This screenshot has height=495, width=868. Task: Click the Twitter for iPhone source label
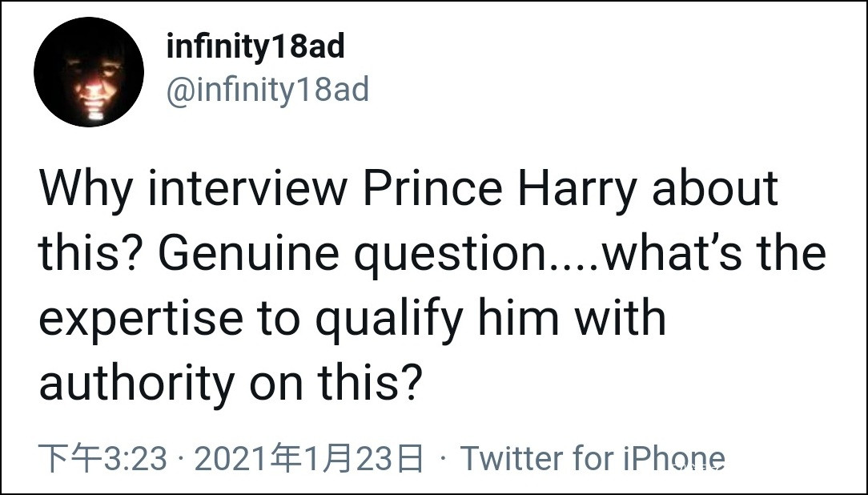pos(593,459)
